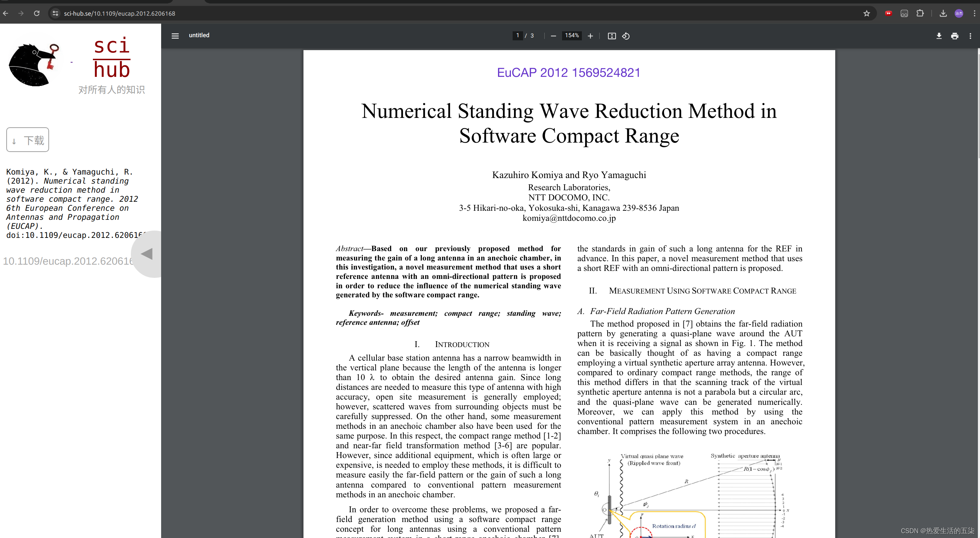Image resolution: width=980 pixels, height=538 pixels.
Task: Download the PDF from viewer toolbar
Action: 939,36
